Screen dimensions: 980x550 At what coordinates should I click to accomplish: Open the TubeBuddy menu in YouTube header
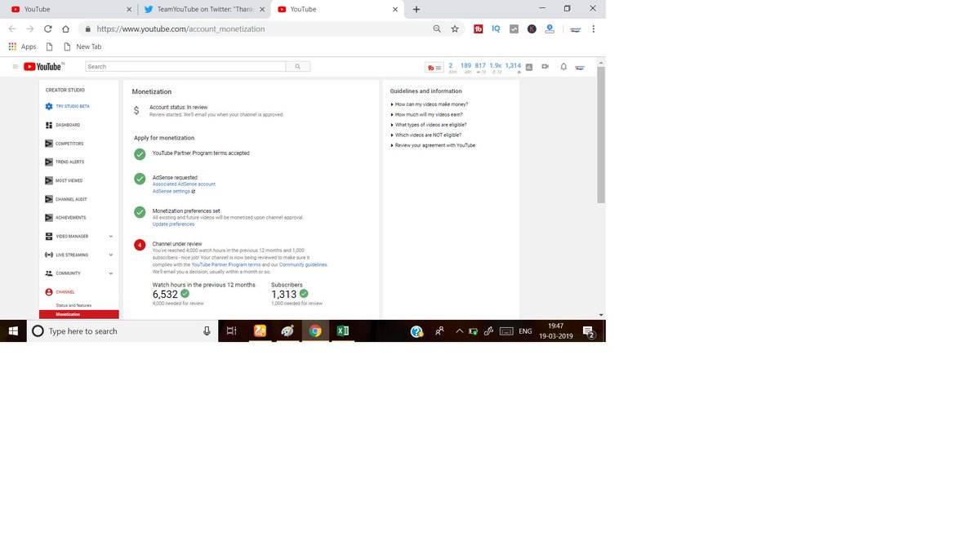(434, 67)
